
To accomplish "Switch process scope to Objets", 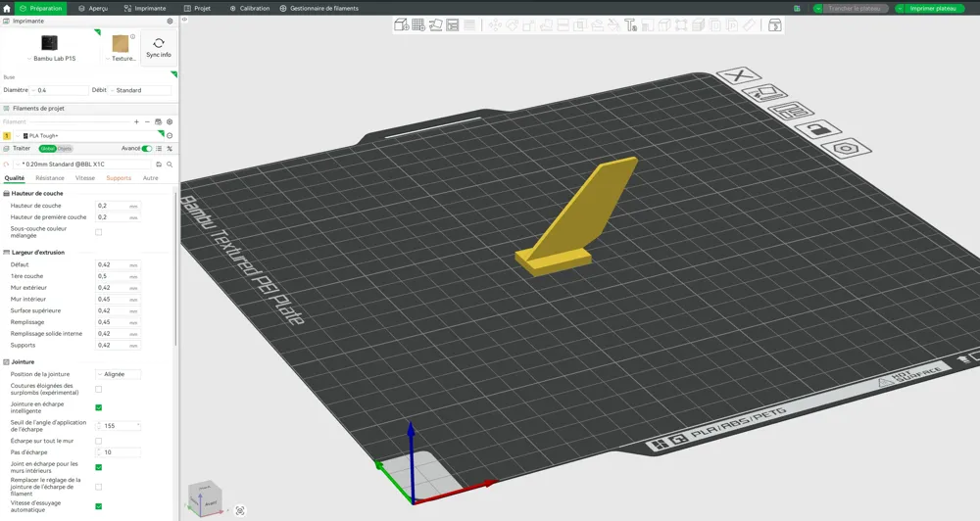I will (65, 148).
